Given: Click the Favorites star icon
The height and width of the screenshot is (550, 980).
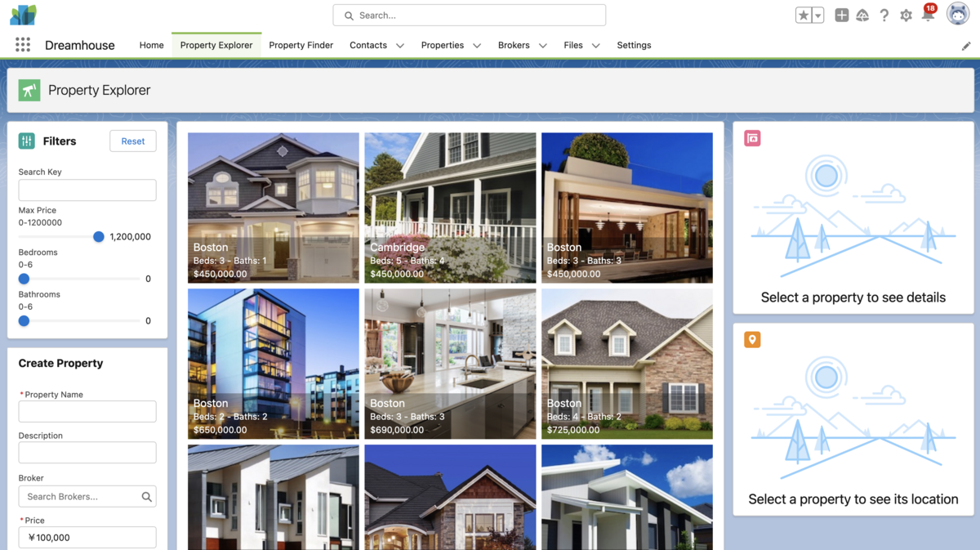Looking at the screenshot, I should (x=804, y=16).
